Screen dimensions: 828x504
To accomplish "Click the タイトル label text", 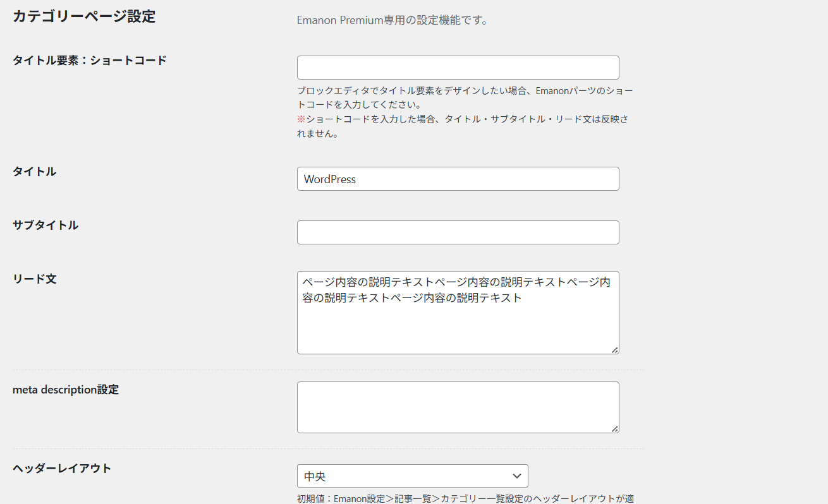I will pos(34,171).
